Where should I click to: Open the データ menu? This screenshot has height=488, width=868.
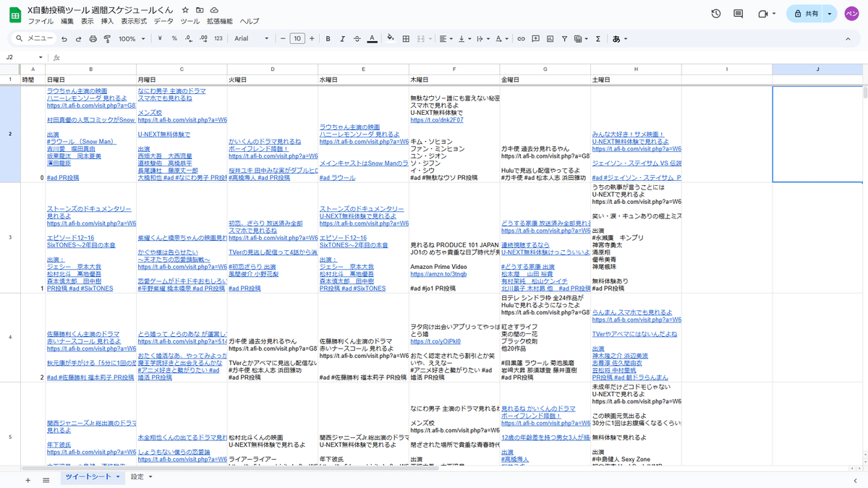163,22
